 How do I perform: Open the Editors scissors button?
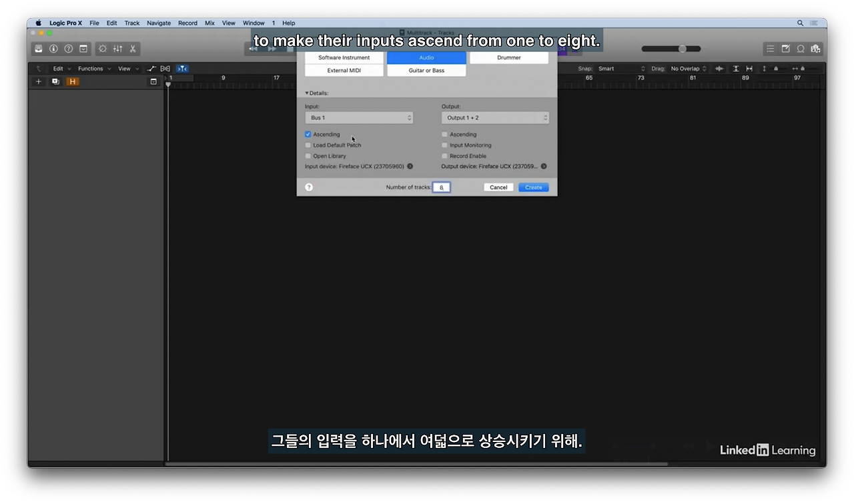[133, 49]
